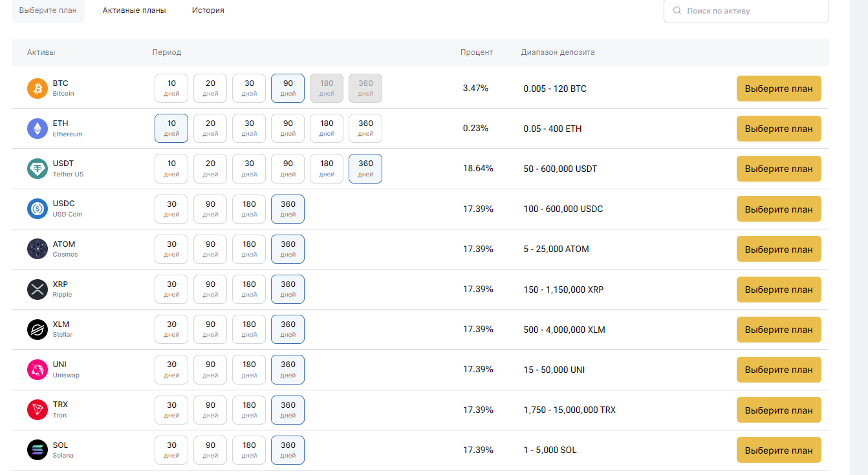Click the Uniswap unicorn icon
The height and width of the screenshot is (475, 868).
[x=38, y=370]
